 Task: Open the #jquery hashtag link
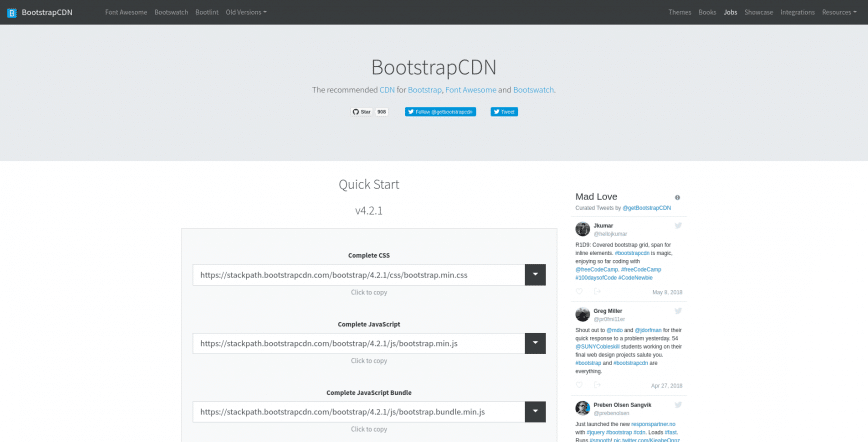point(595,432)
